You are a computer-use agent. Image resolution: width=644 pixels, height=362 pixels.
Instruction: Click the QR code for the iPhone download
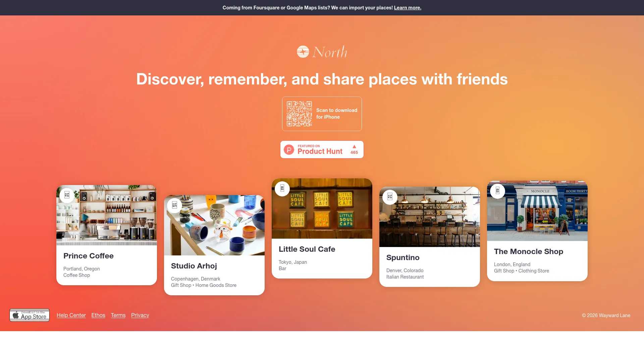tap(299, 114)
